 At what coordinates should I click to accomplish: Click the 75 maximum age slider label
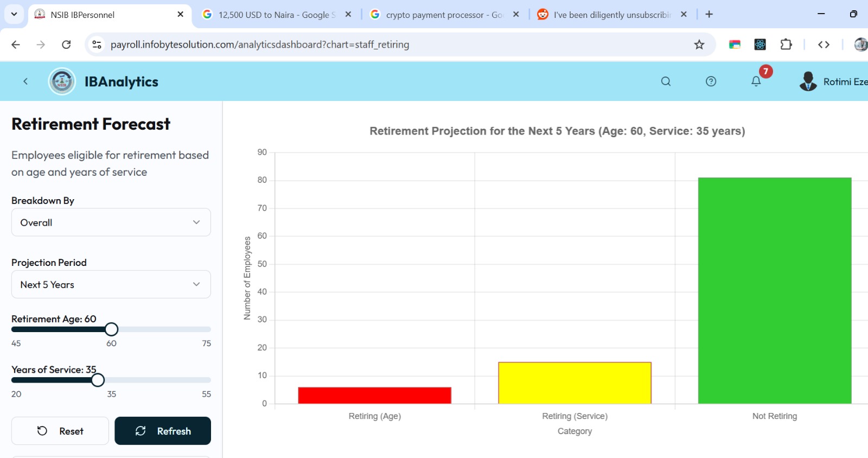click(206, 343)
